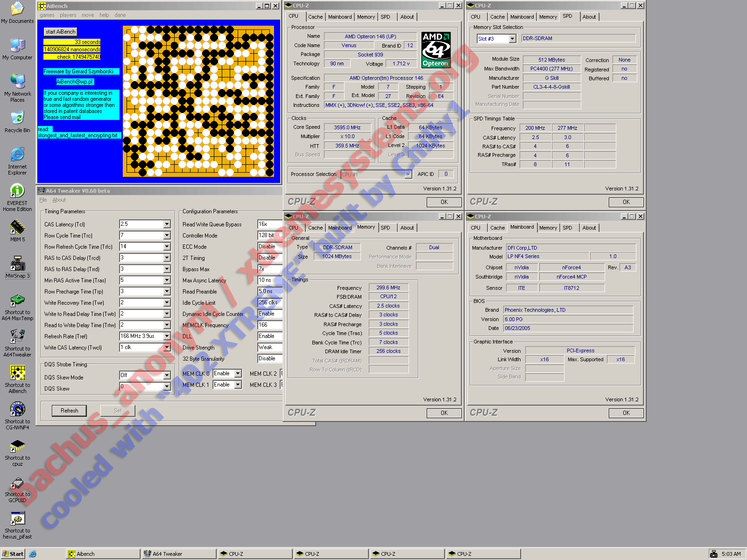Open the players menu in AiBench
Screen dimensions: 747x560
(x=68, y=15)
